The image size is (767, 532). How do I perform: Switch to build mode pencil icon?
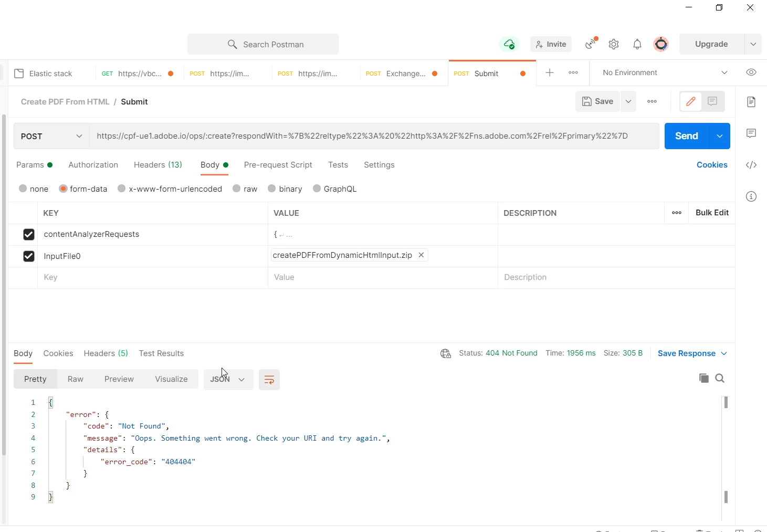tap(691, 101)
